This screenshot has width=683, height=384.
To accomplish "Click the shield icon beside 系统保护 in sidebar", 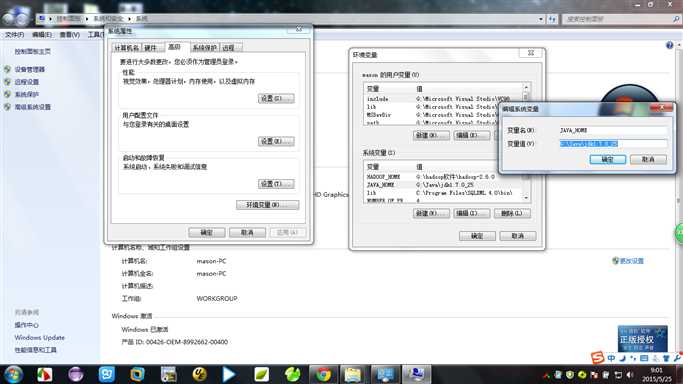I will coord(7,94).
